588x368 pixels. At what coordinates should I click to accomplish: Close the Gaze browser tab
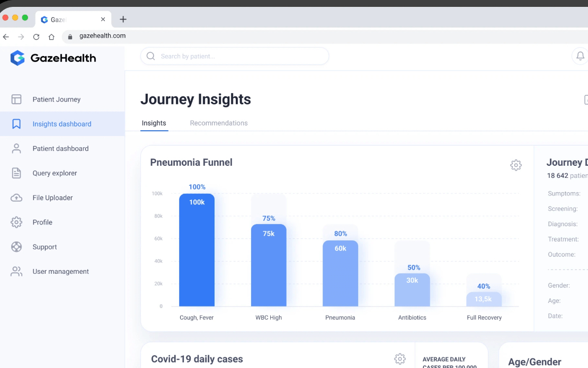tap(103, 19)
